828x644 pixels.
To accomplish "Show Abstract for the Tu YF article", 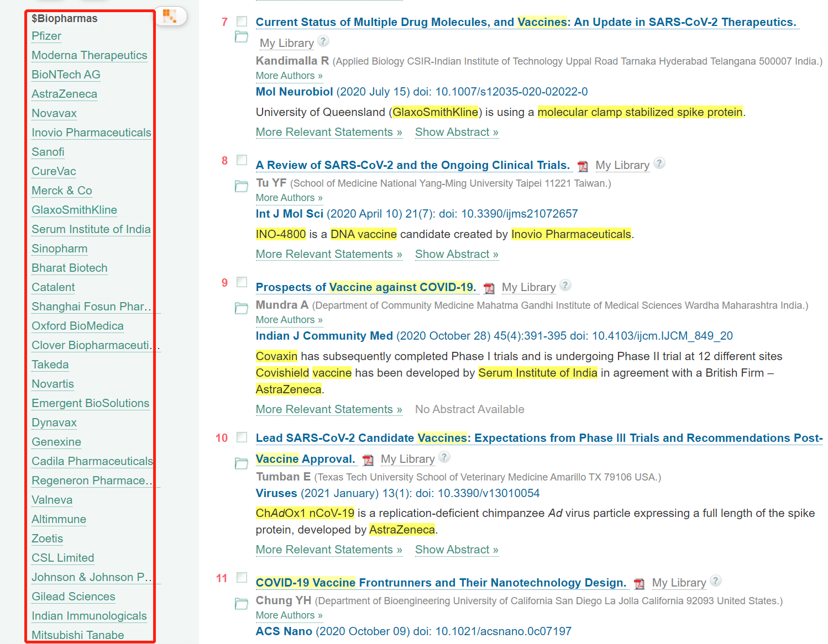I will [x=457, y=254].
